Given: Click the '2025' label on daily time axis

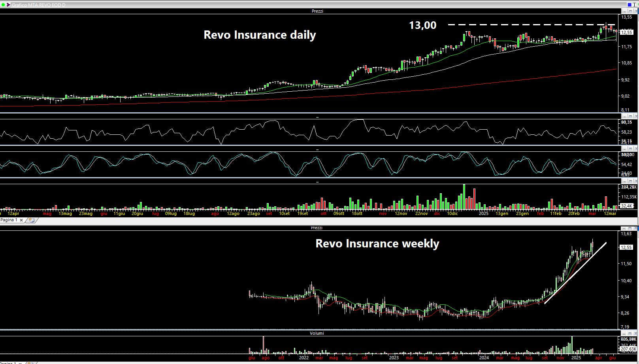Looking at the screenshot, I should pos(484,214).
